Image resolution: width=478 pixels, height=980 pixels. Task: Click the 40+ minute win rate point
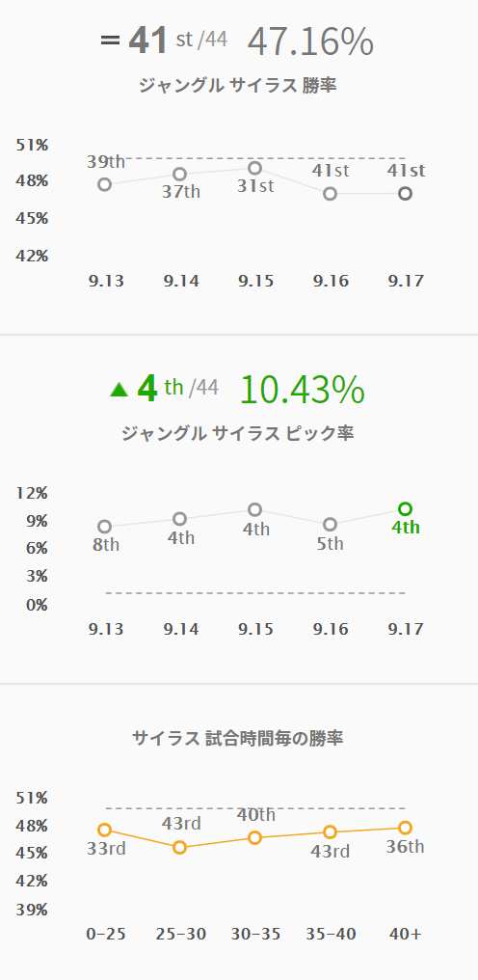pyautogui.click(x=405, y=829)
